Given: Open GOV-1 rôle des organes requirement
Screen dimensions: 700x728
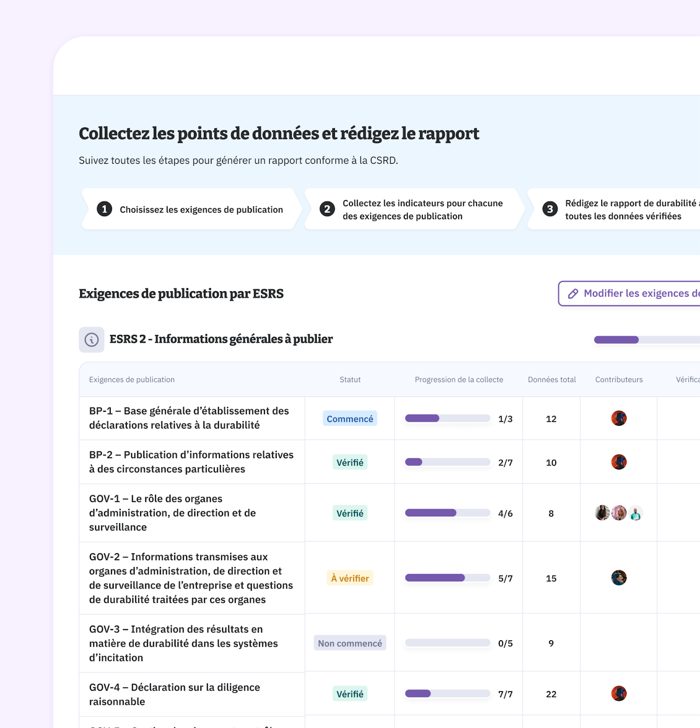Looking at the screenshot, I should pos(172,513).
